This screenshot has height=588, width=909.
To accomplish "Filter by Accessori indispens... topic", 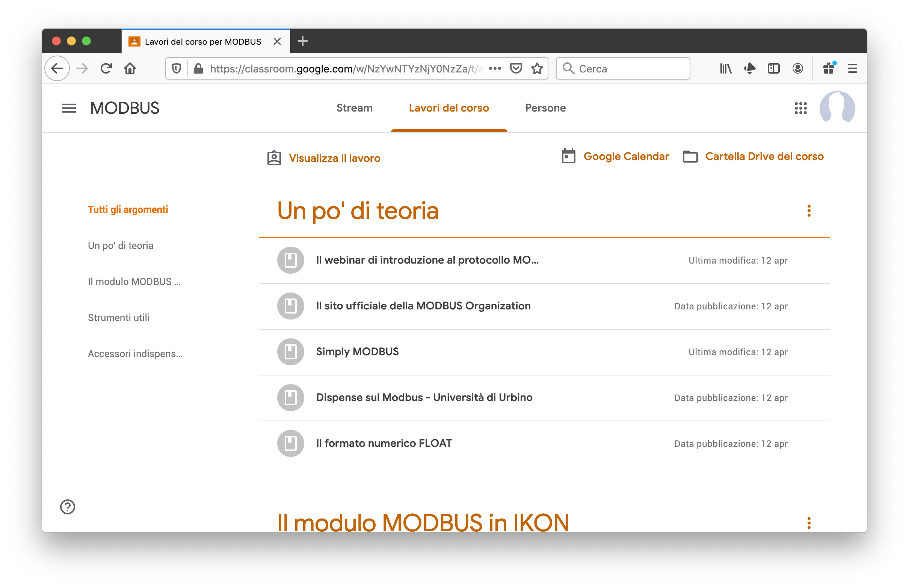I will tap(135, 354).
